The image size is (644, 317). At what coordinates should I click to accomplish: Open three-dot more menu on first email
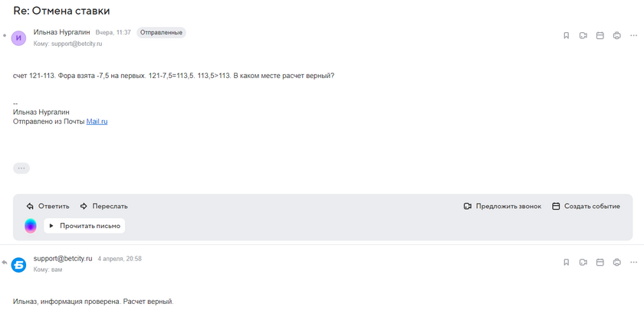point(633,36)
